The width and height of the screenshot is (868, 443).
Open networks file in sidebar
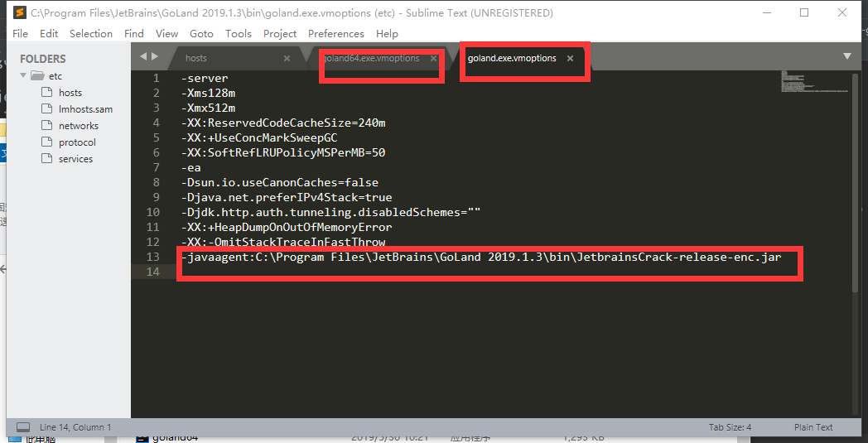click(79, 126)
